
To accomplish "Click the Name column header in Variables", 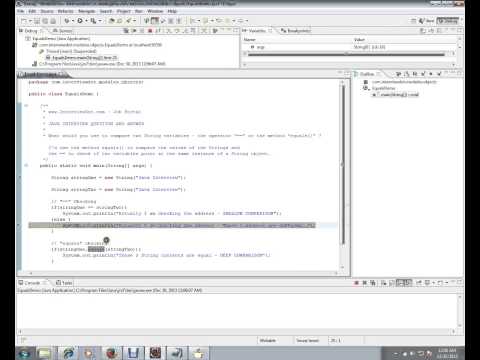I will 250,40.
